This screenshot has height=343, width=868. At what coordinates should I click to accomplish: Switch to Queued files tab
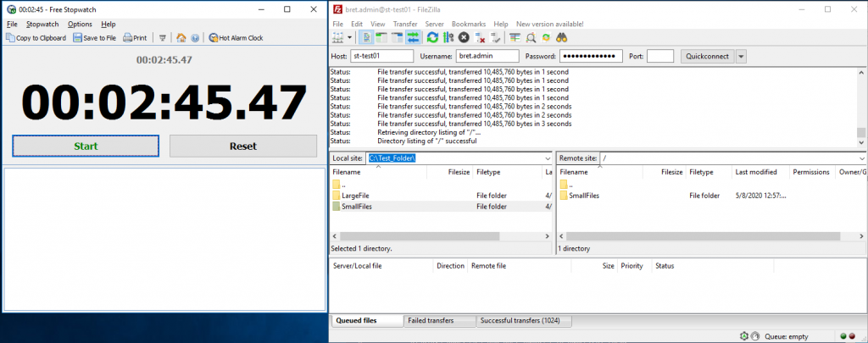367,320
